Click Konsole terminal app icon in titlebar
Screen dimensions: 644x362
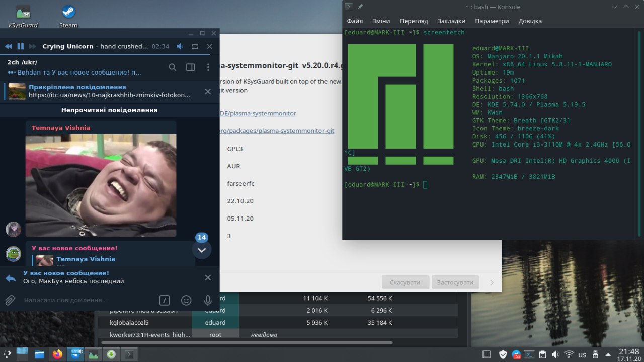pyautogui.click(x=349, y=7)
